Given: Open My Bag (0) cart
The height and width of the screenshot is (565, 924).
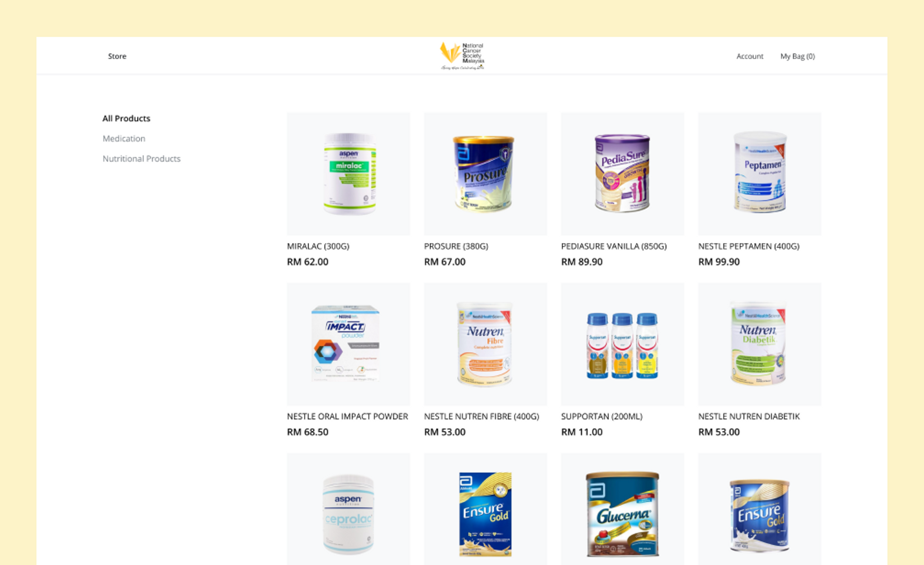Looking at the screenshot, I should [798, 56].
